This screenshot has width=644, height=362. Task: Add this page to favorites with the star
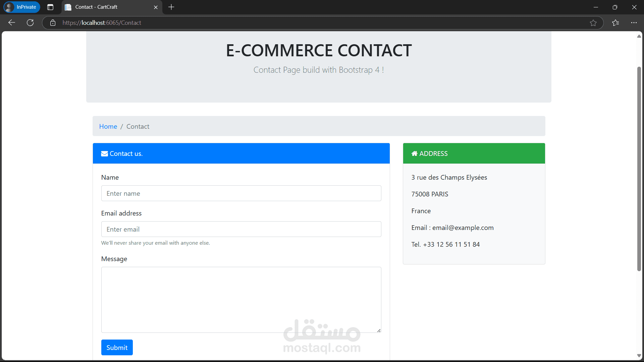[x=593, y=22]
